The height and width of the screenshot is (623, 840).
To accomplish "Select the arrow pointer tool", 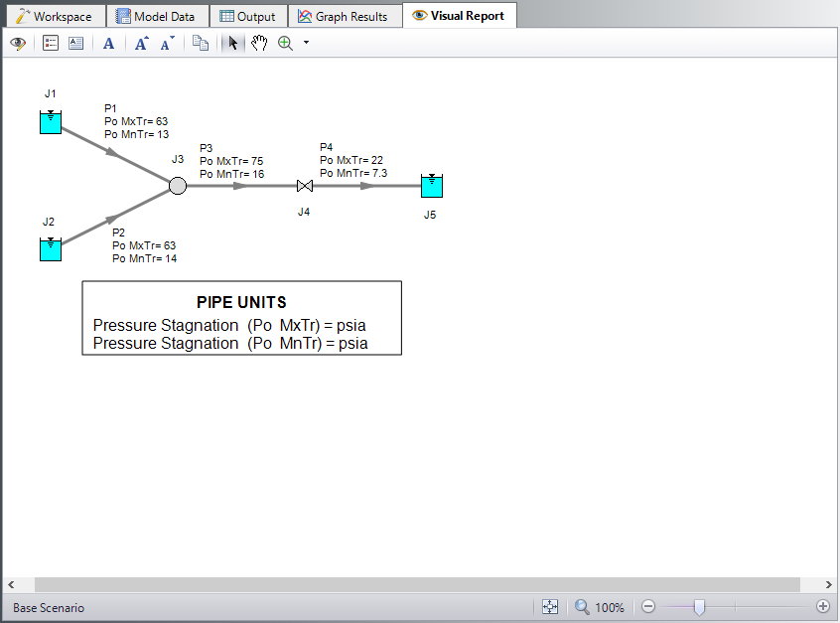I will point(232,43).
